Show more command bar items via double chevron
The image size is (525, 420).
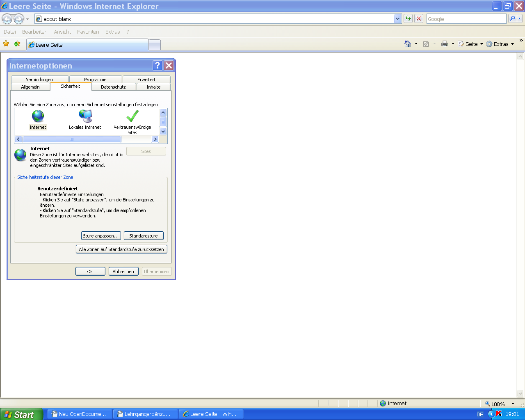coord(521,41)
